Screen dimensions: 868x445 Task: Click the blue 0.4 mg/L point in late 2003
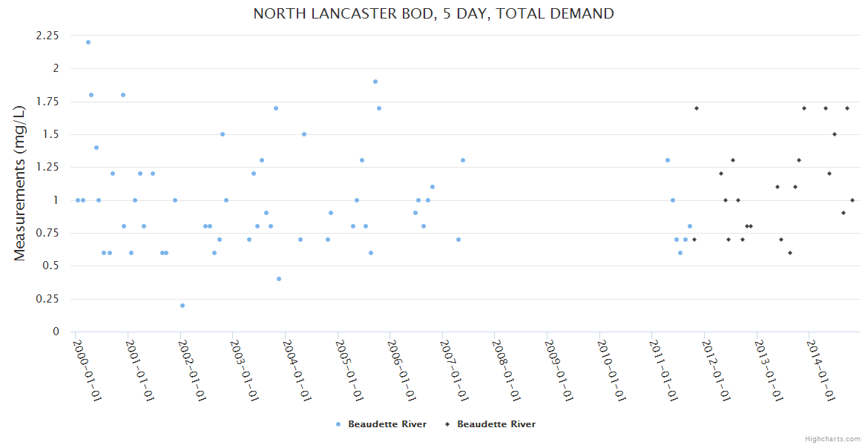click(279, 279)
